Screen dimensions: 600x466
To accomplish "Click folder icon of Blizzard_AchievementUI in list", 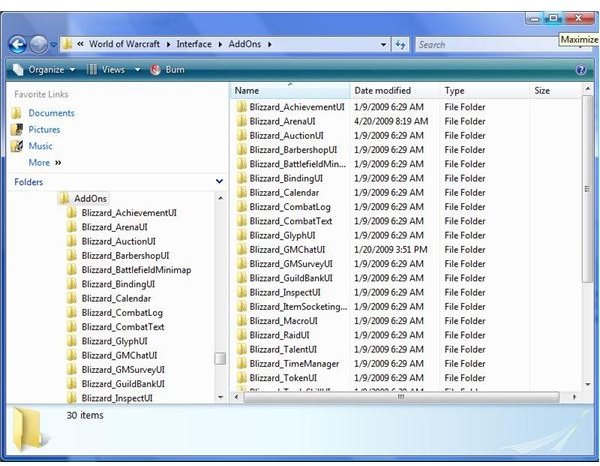I will [x=241, y=107].
